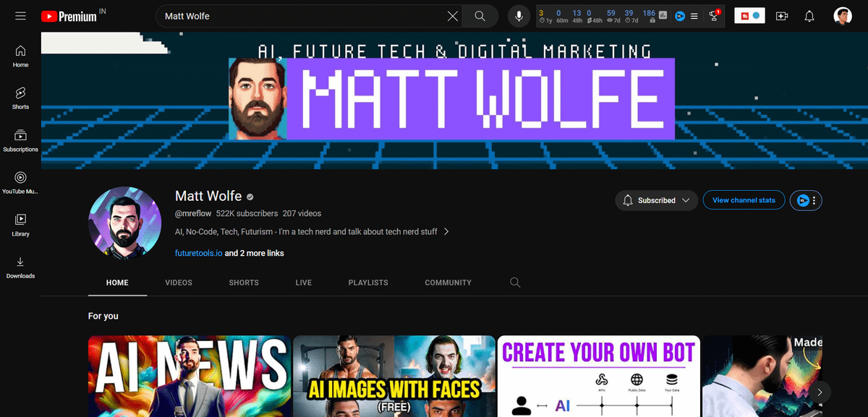Screen dimensions: 868x417
Task: Switch to the HOME tab
Action: [117, 283]
